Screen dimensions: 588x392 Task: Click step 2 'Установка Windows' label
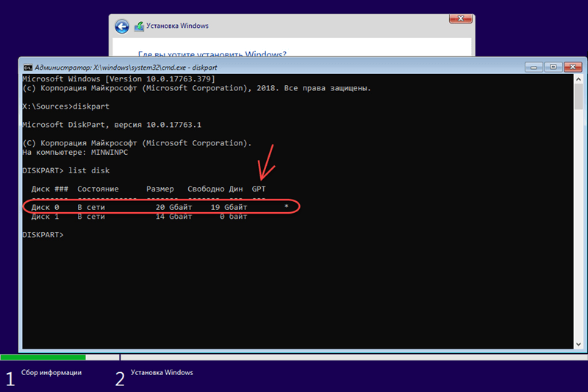pyautogui.click(x=162, y=372)
